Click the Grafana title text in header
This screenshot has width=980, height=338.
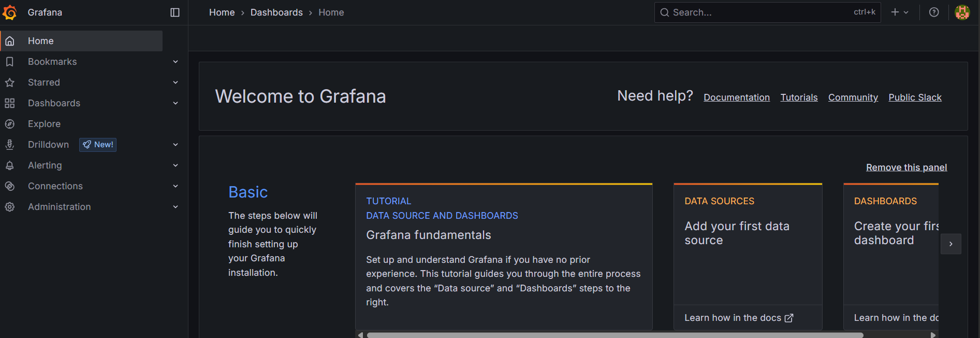45,12
